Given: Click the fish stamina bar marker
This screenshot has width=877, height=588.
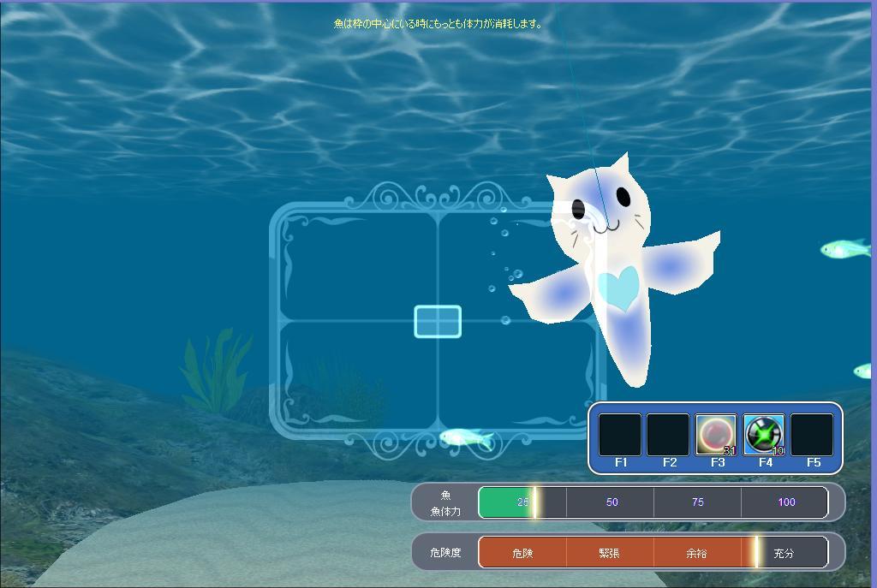Looking at the screenshot, I should coord(534,502).
